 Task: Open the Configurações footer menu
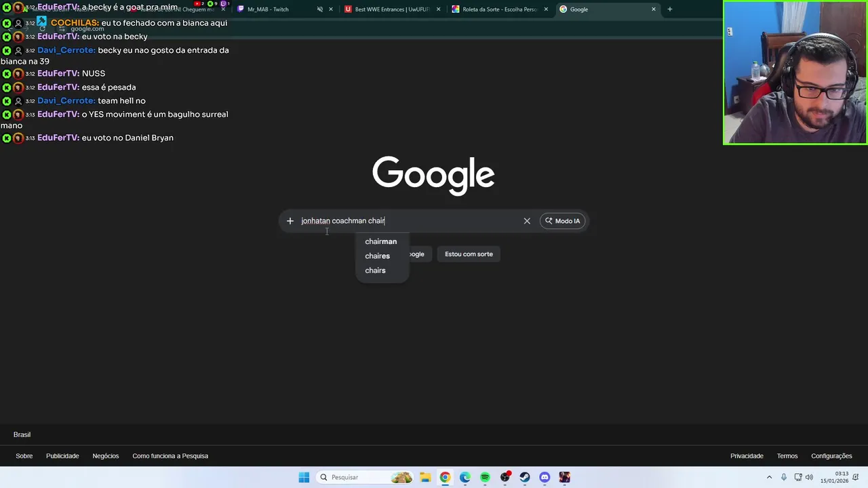point(831,456)
